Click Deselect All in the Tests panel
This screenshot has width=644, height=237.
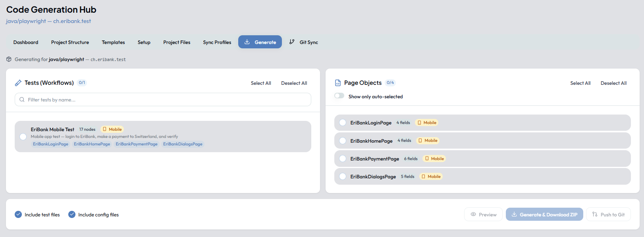pos(294,83)
